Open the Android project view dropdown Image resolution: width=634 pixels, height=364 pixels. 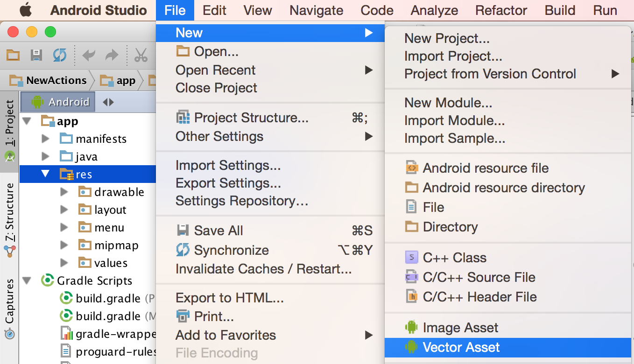63,102
